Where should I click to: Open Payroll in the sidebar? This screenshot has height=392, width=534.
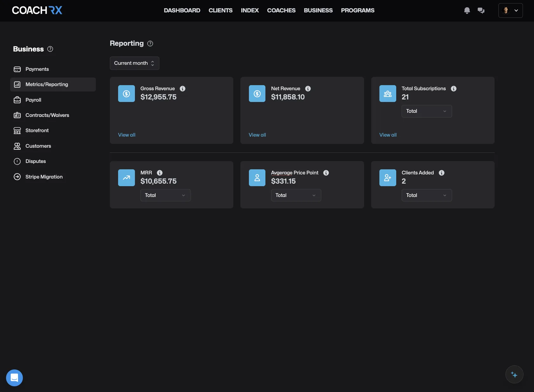tap(53, 100)
